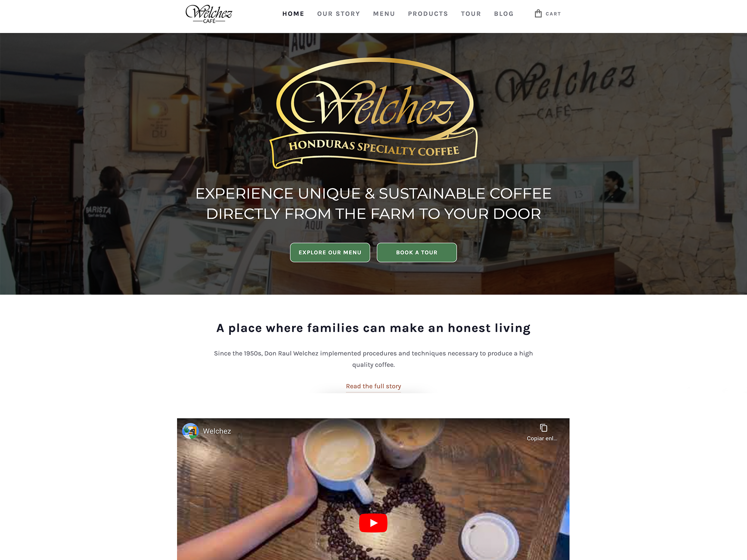Screen dimensions: 747x560
Task: Navigate to the Products page
Action: point(428,14)
